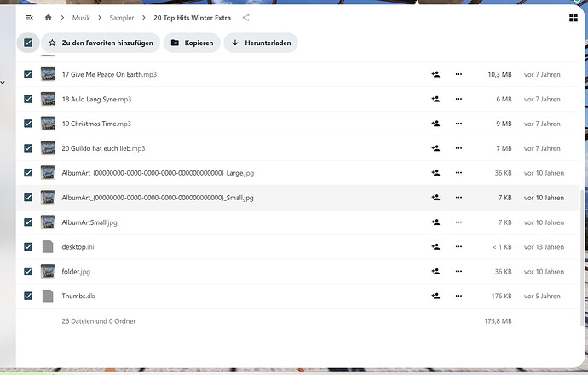Open thumbnail of 17 Give Me Peace On Earth.mp3
Screen dimensions: 588x375
pyautogui.click(x=48, y=74)
